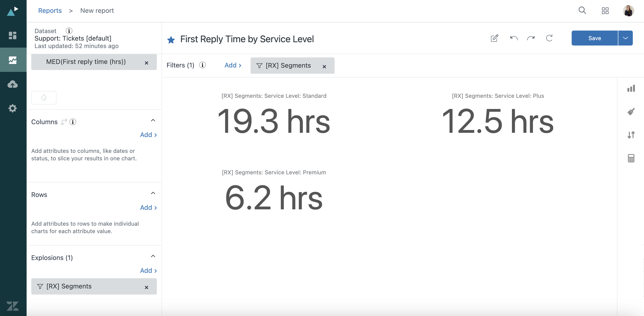
Task: Open the product switcher grid menu
Action: click(605, 11)
